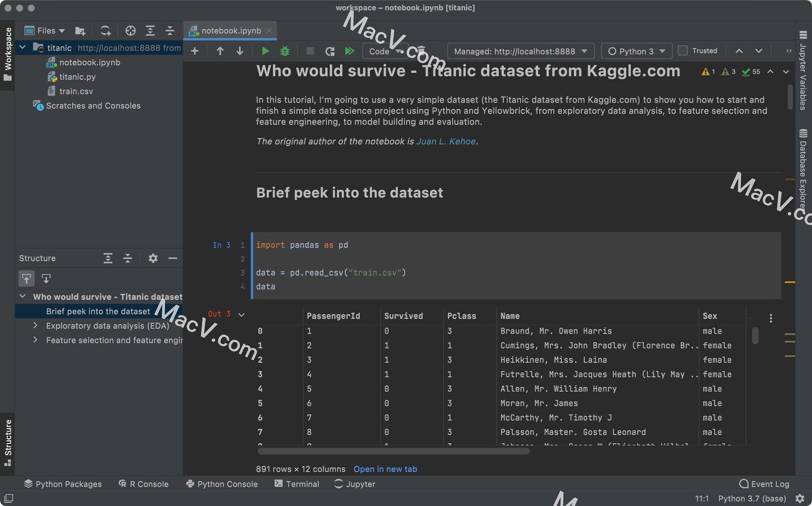
Task: Toggle the Trusted checkbox
Action: [x=683, y=51]
